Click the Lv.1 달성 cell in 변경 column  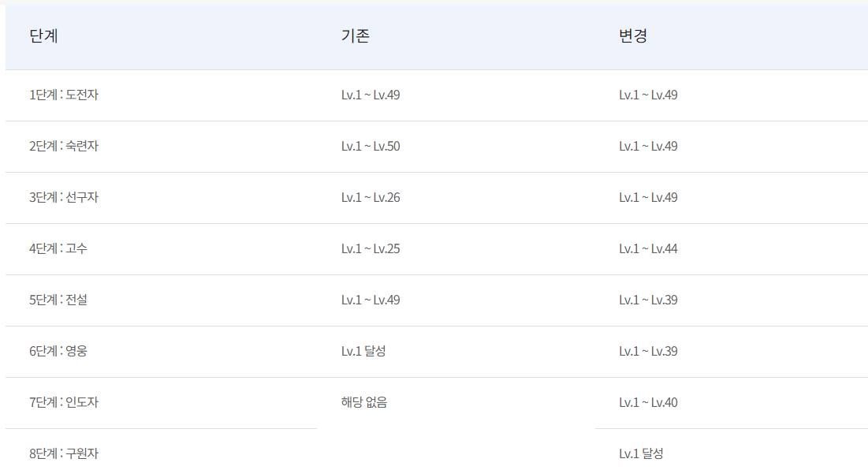(x=641, y=453)
